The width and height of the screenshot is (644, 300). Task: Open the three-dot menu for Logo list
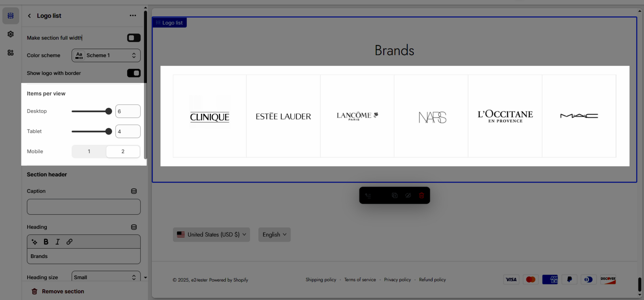(133, 16)
